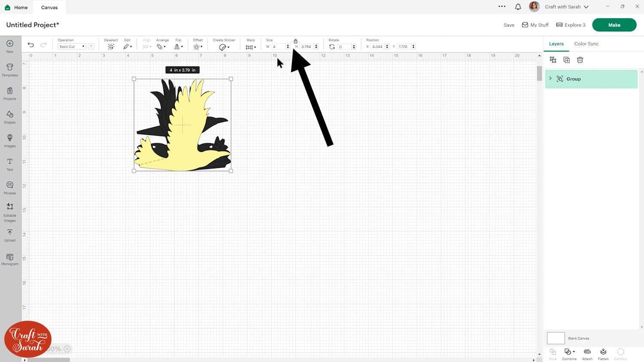The image size is (644, 362).
Task: Click the Rotate icon in the toolbar
Action: pyautogui.click(x=332, y=46)
